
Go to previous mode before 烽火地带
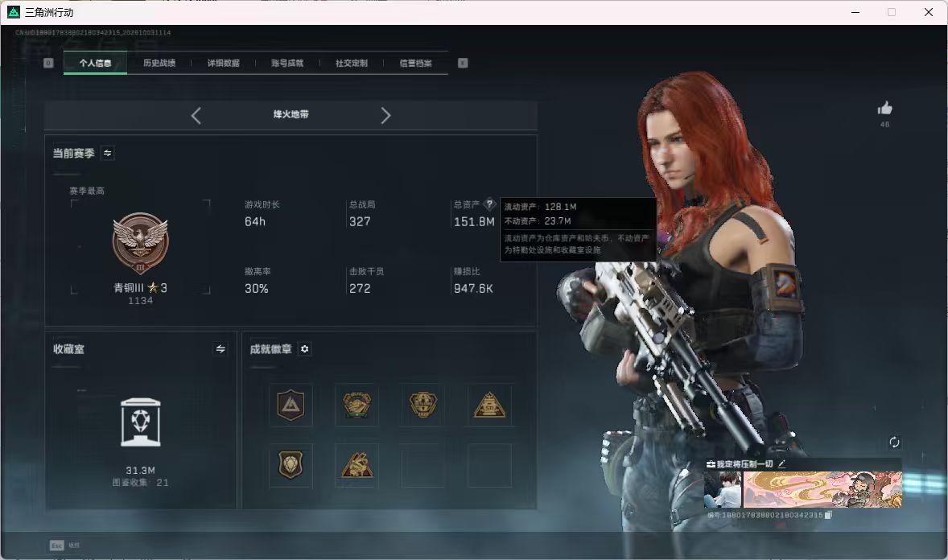pyautogui.click(x=196, y=116)
